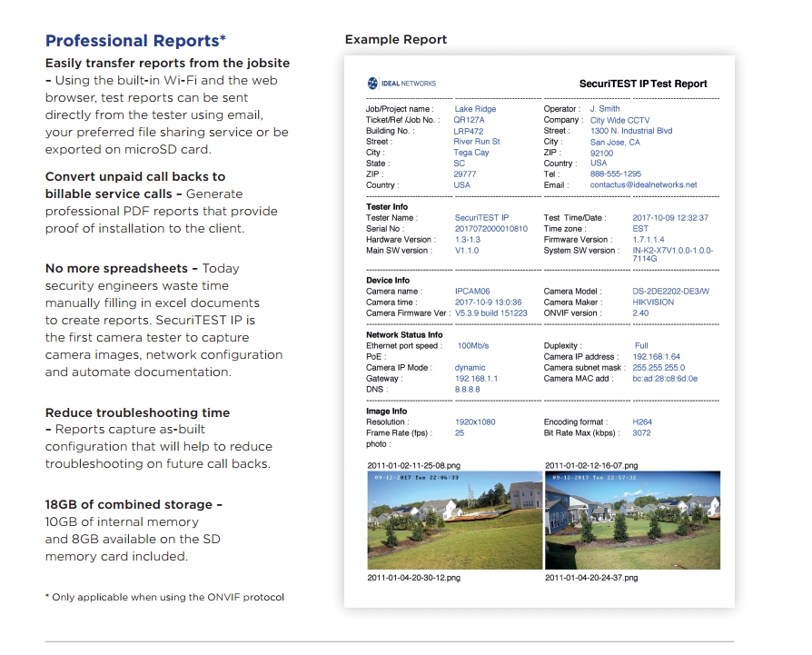Click the camera time '2017-10-9 13:0:36'
Image resolution: width=812 pixels, height=655 pixels.
[x=489, y=302]
